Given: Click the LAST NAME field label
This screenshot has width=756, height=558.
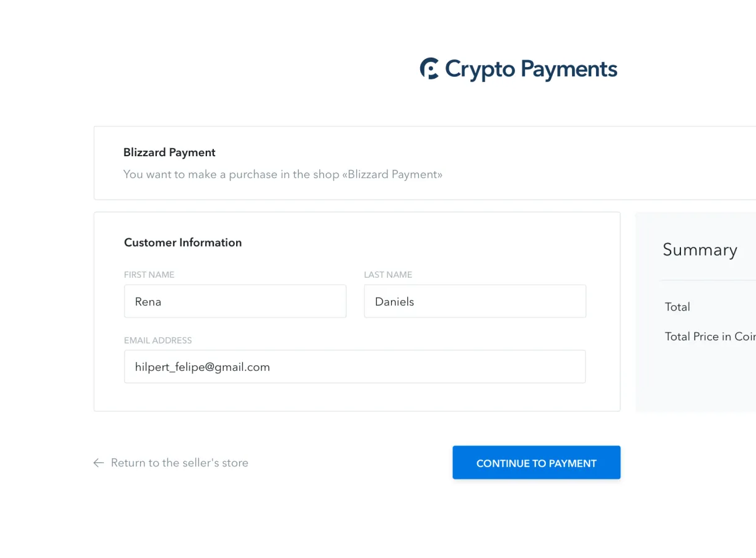Looking at the screenshot, I should [388, 275].
